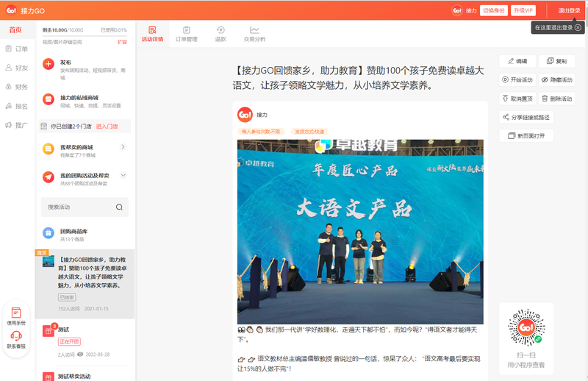This screenshot has width=588, height=381.
Task: Click the Go! avatar next to 接力 in header
Action: 456,10
